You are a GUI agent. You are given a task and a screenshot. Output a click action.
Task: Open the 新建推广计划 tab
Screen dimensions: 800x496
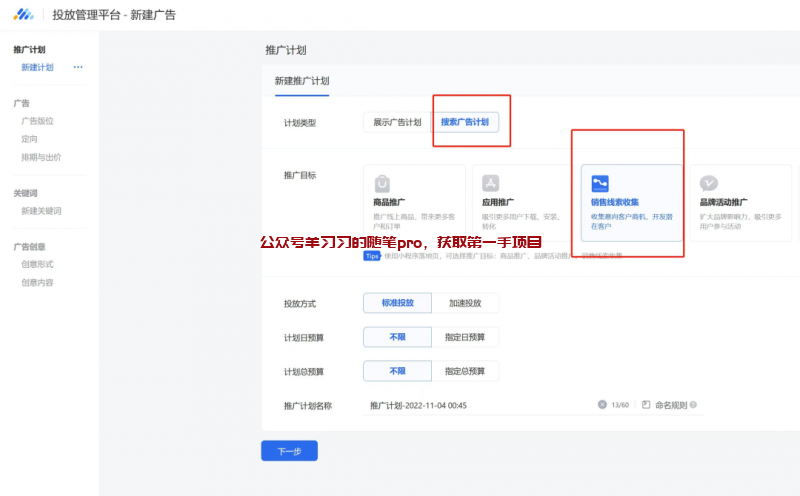point(302,81)
